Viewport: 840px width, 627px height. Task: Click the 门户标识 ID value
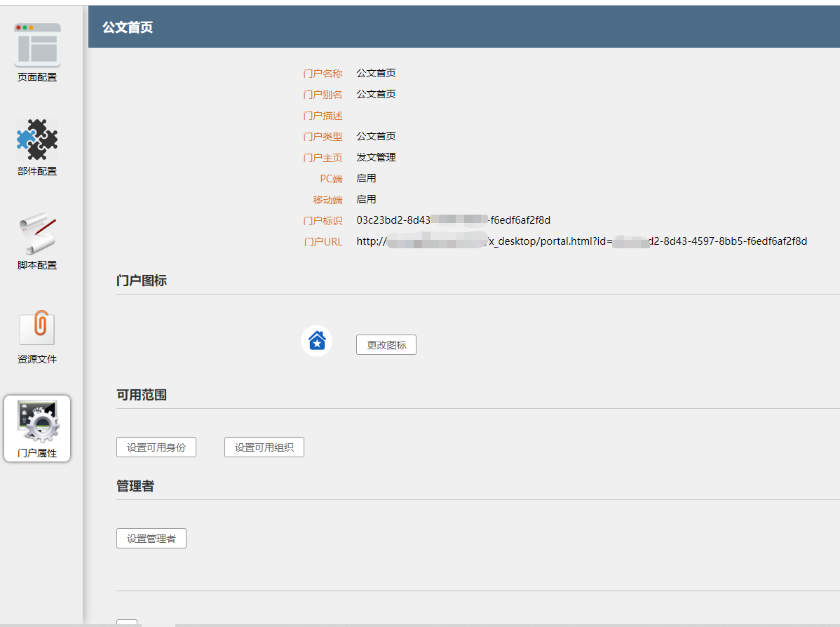pyautogui.click(x=453, y=220)
